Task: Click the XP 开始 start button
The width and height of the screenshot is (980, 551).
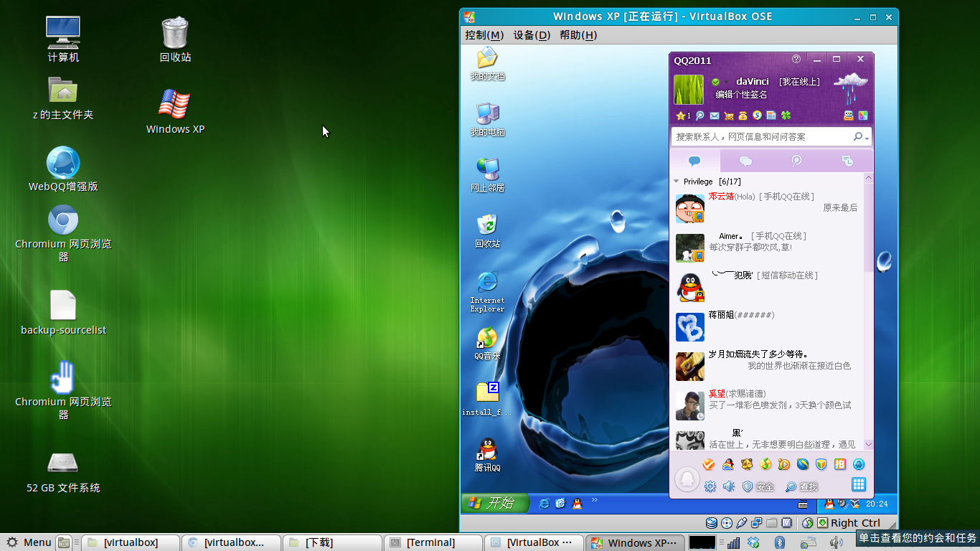Action: point(494,503)
